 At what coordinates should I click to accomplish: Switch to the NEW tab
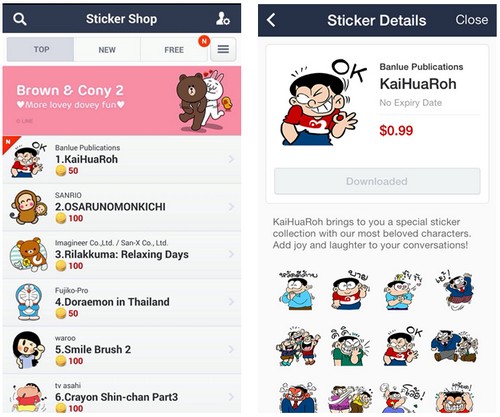click(x=107, y=50)
